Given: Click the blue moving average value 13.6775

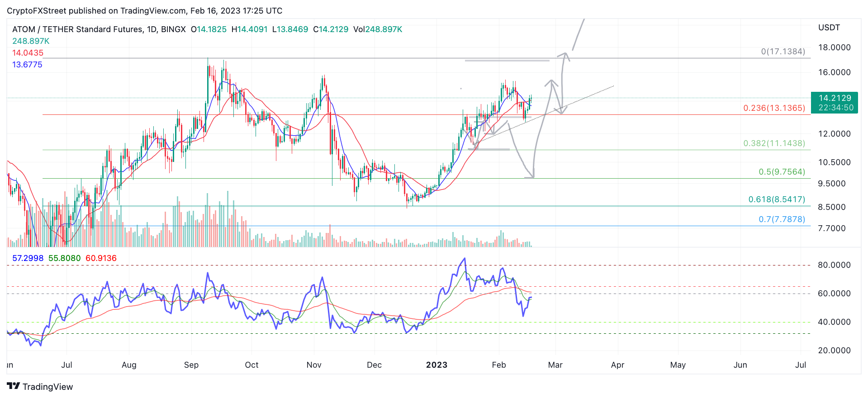Looking at the screenshot, I should tap(27, 65).
